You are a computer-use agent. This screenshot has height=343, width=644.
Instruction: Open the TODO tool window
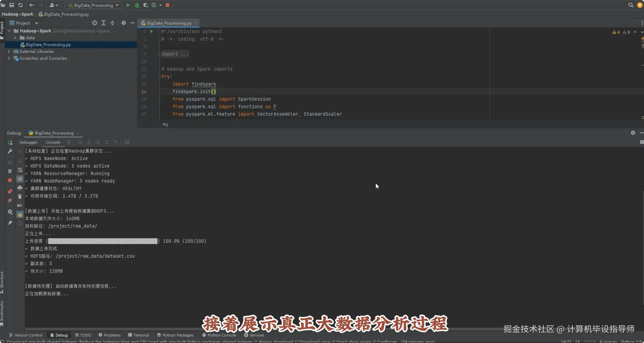[83, 335]
